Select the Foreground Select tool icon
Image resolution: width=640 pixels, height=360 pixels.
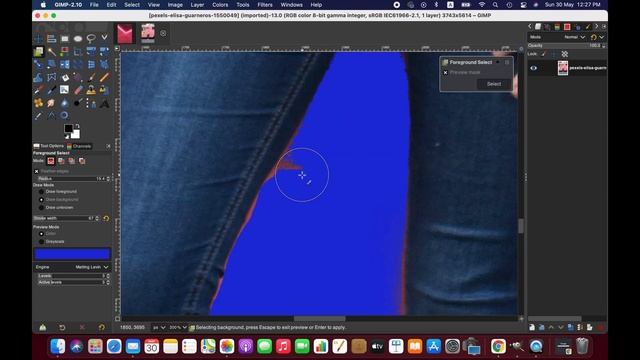click(x=38, y=52)
